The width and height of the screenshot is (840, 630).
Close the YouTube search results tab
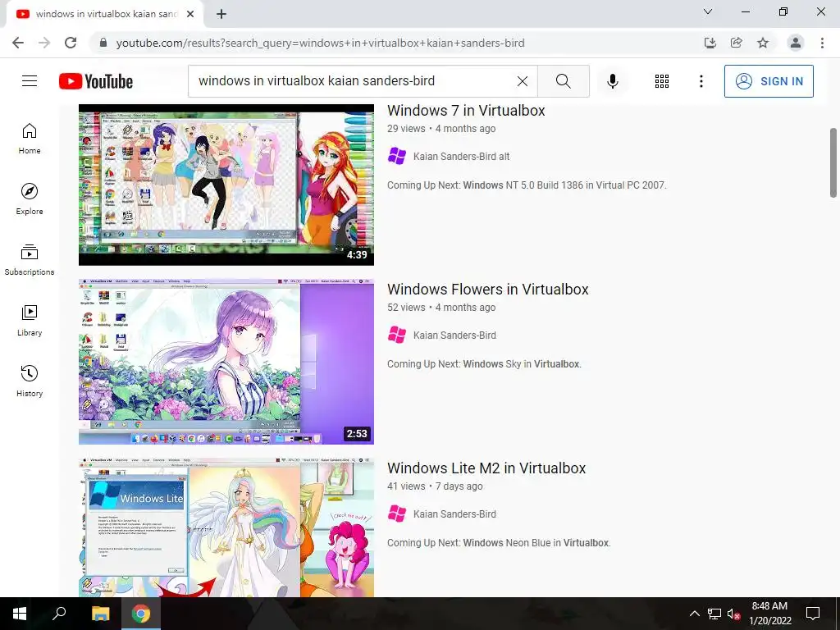(x=190, y=14)
